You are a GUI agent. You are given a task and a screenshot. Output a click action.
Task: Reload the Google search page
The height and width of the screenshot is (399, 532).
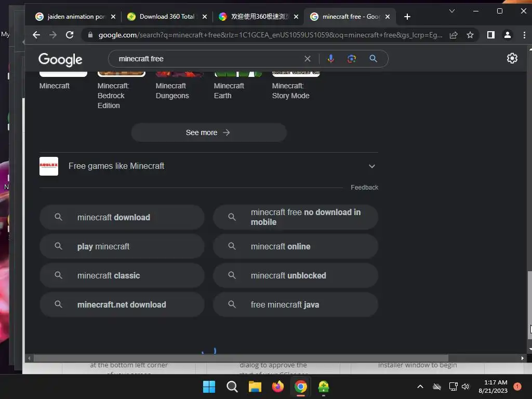[70, 35]
